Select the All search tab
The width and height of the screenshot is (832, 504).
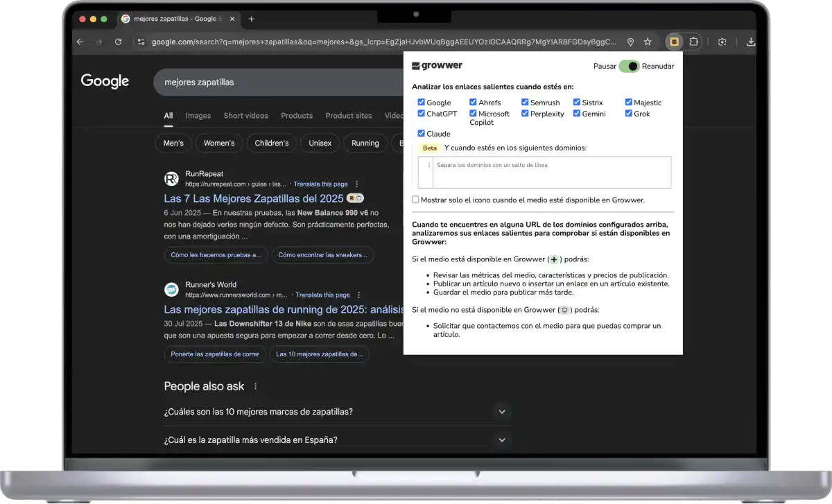[168, 116]
